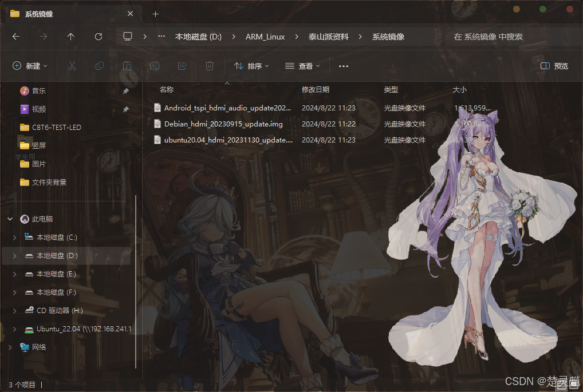This screenshot has width=583, height=392.
Task: Open the toolbar three-dot more options
Action: pyautogui.click(x=344, y=66)
